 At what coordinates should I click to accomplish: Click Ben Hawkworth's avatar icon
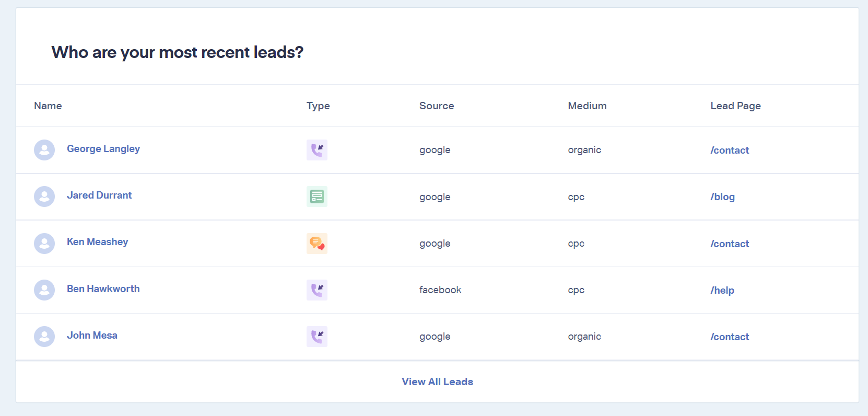[44, 290]
